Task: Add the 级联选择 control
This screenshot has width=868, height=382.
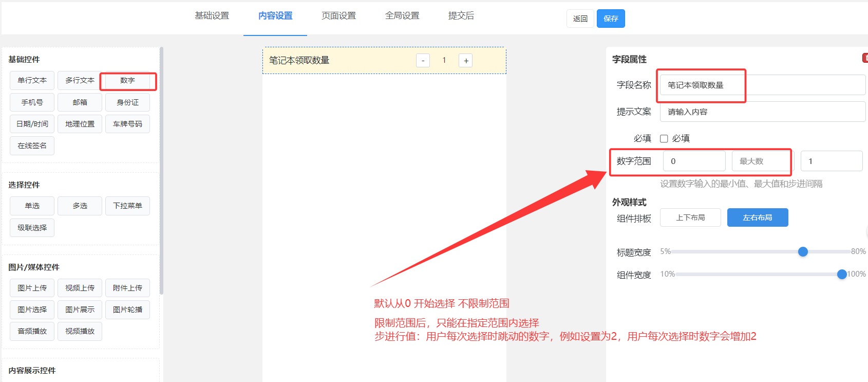Action: [32, 228]
